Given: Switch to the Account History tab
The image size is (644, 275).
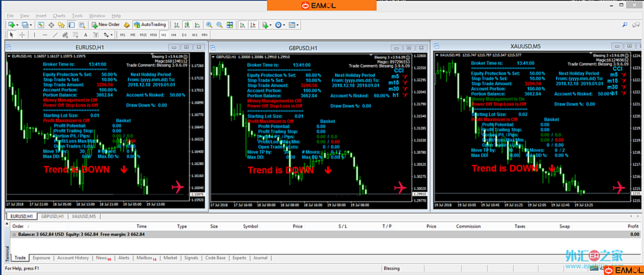Looking at the screenshot, I should pyautogui.click(x=73, y=258).
